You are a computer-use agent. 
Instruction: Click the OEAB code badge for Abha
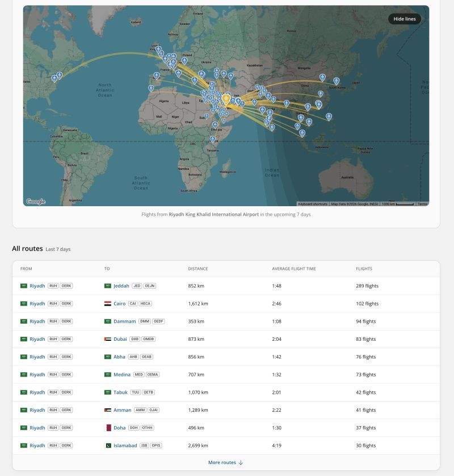coord(146,357)
